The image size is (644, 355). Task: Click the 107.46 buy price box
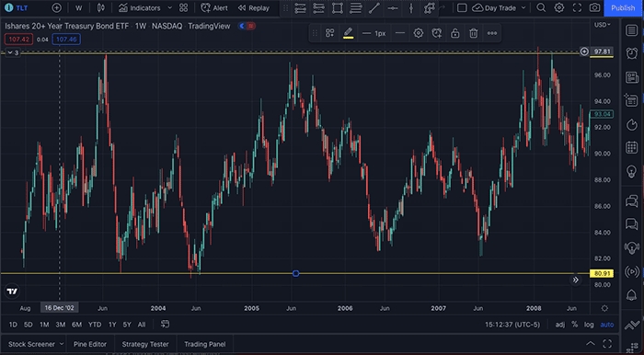[x=66, y=40]
